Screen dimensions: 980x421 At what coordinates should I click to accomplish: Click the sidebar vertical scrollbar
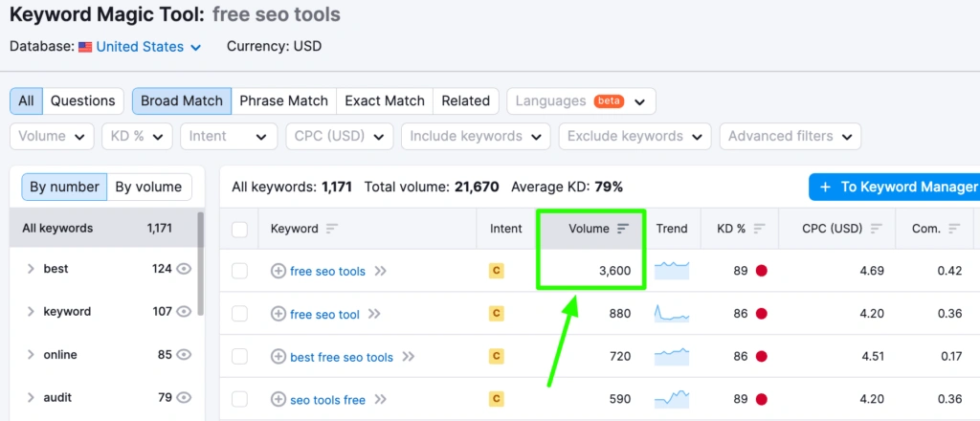[x=200, y=263]
